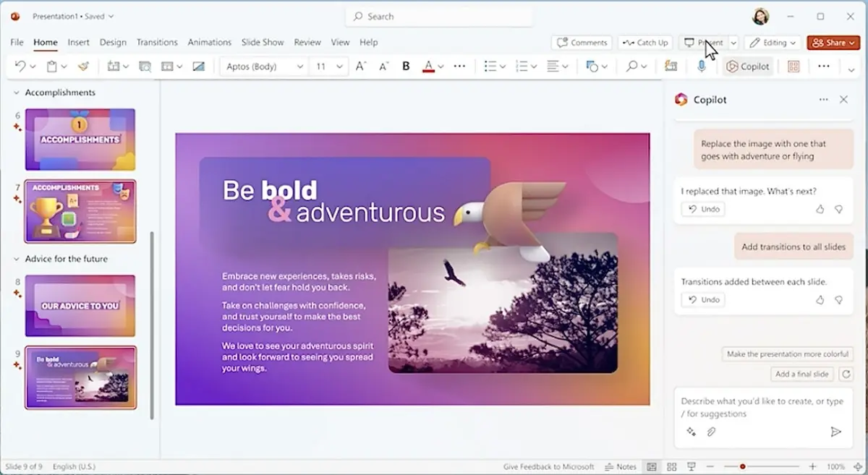The image size is (868, 475).
Task: Adjust the zoom slider handle
Action: 742,467
